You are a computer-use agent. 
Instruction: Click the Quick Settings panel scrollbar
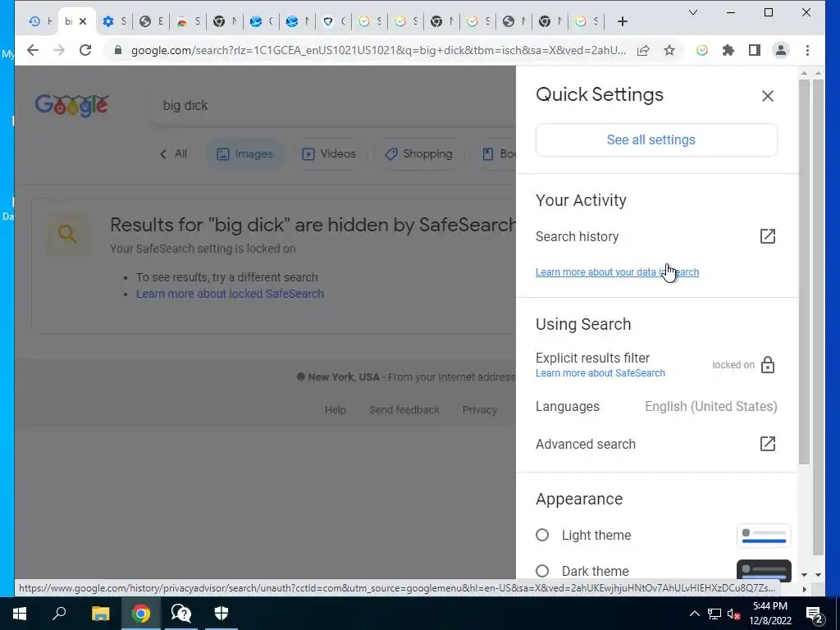(804, 272)
